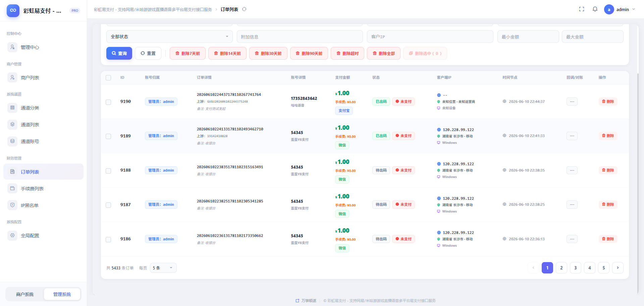The height and width of the screenshot is (306, 644).
Task: Click the device icon in row 9187
Action: (x=438, y=211)
